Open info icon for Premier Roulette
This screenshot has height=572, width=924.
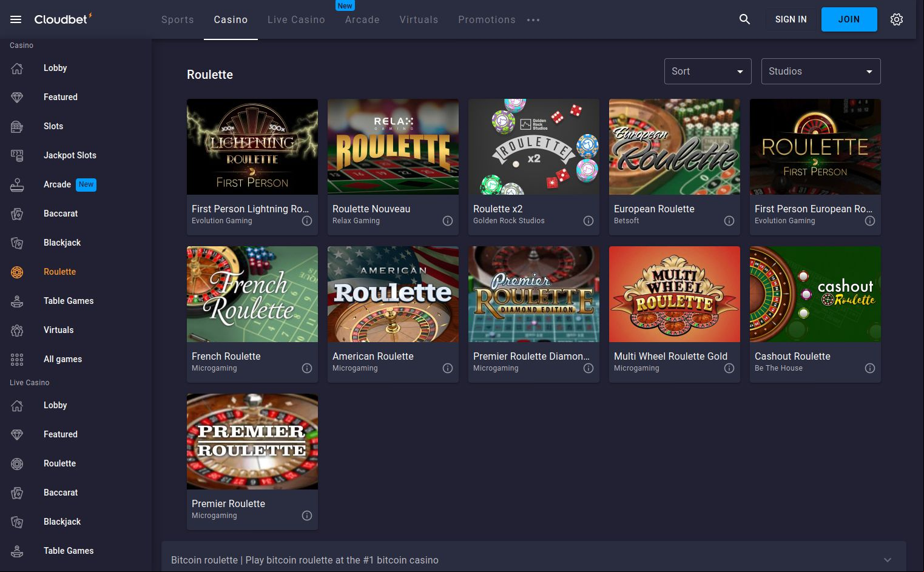pyautogui.click(x=307, y=516)
